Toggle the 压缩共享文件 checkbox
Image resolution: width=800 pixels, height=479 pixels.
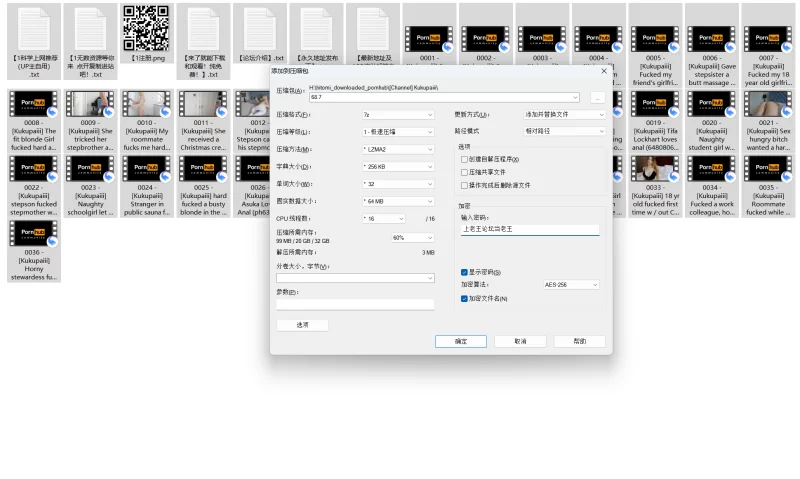[x=464, y=172]
